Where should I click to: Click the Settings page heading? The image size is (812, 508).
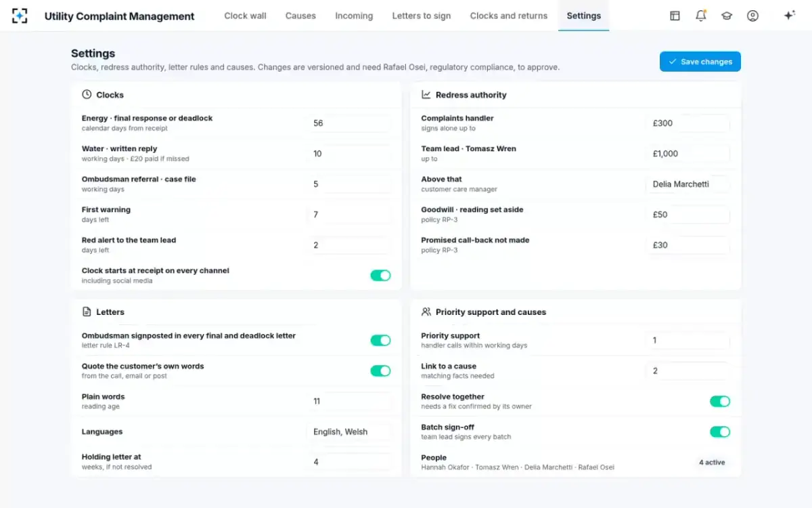(93, 54)
